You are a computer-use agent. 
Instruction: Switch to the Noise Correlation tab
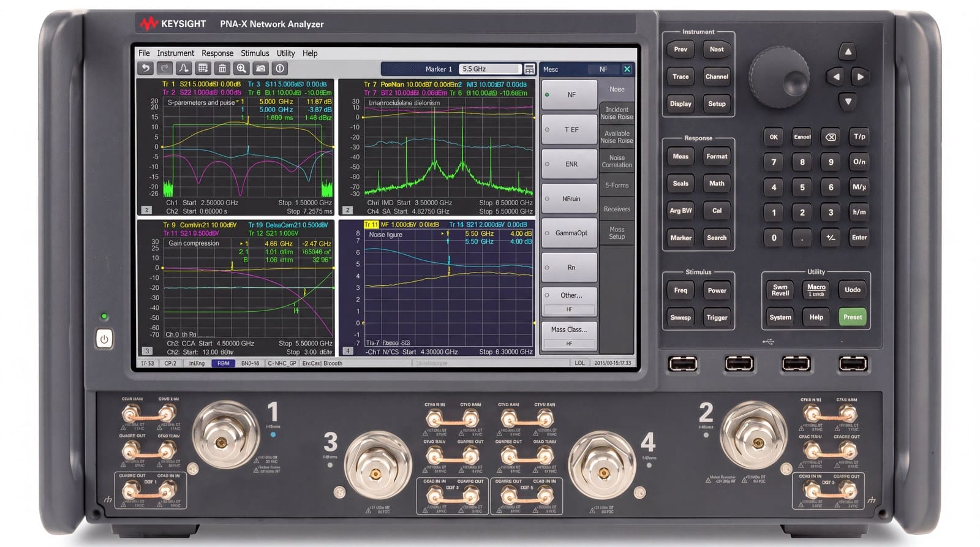point(617,161)
